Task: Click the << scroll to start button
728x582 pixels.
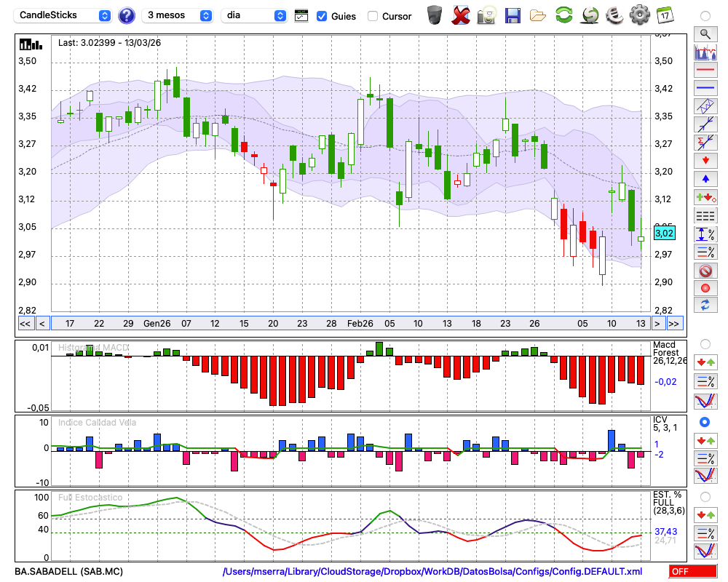Action: [x=25, y=323]
